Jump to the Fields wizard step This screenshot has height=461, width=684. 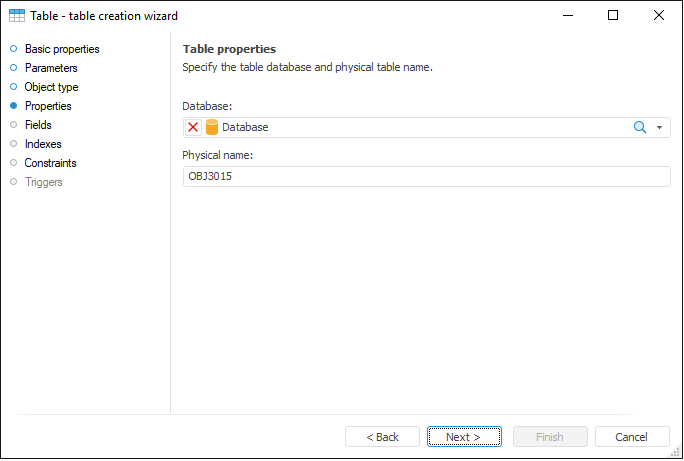click(38, 125)
